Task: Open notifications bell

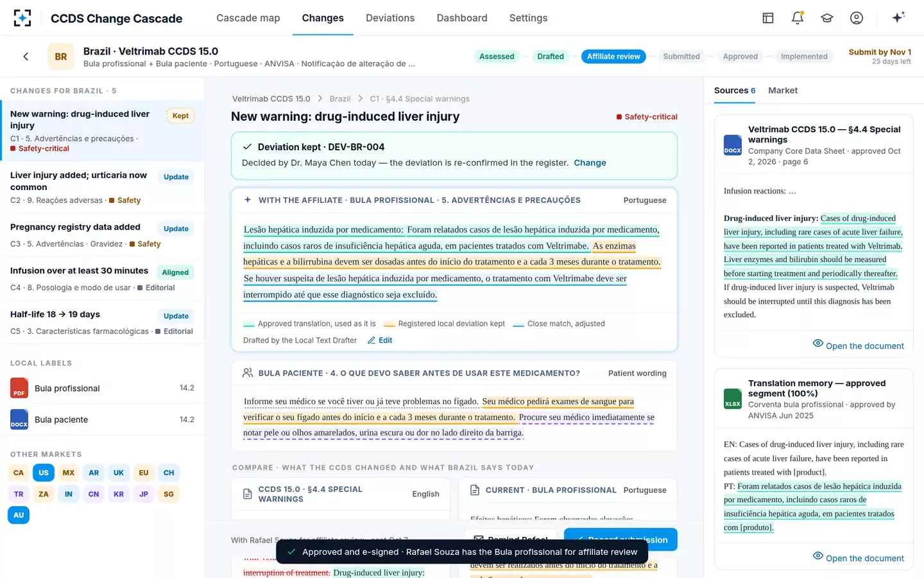Action: (798, 18)
